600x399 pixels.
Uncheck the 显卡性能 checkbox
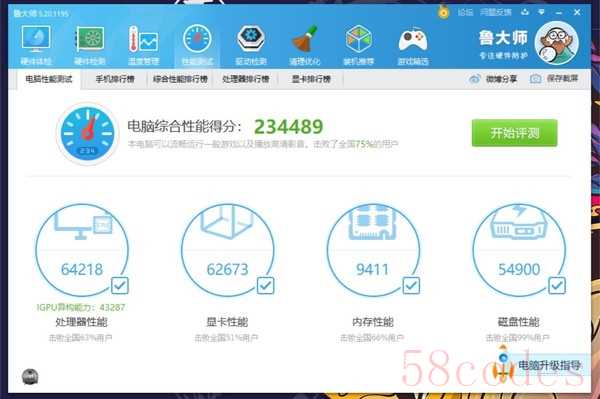click(266, 285)
